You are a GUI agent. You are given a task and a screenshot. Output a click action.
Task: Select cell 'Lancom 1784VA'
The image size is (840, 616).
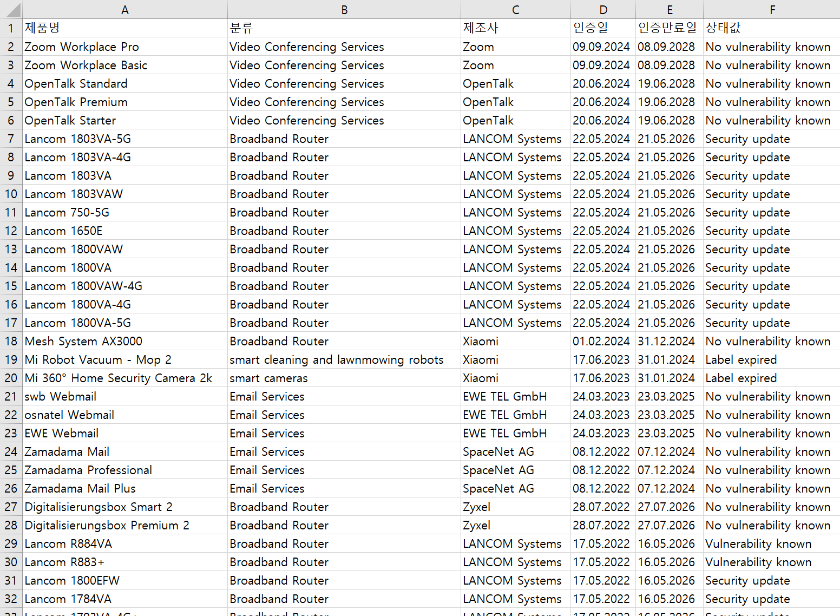pos(125,599)
